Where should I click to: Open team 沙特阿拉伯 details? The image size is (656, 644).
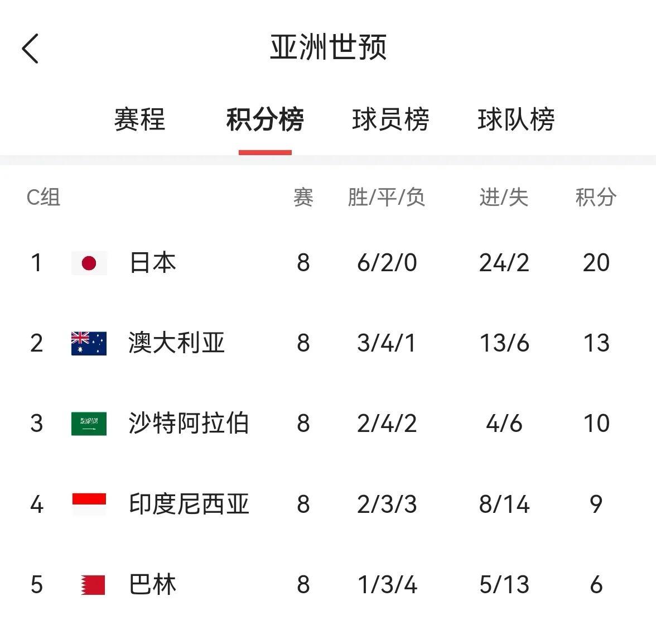[x=189, y=424]
